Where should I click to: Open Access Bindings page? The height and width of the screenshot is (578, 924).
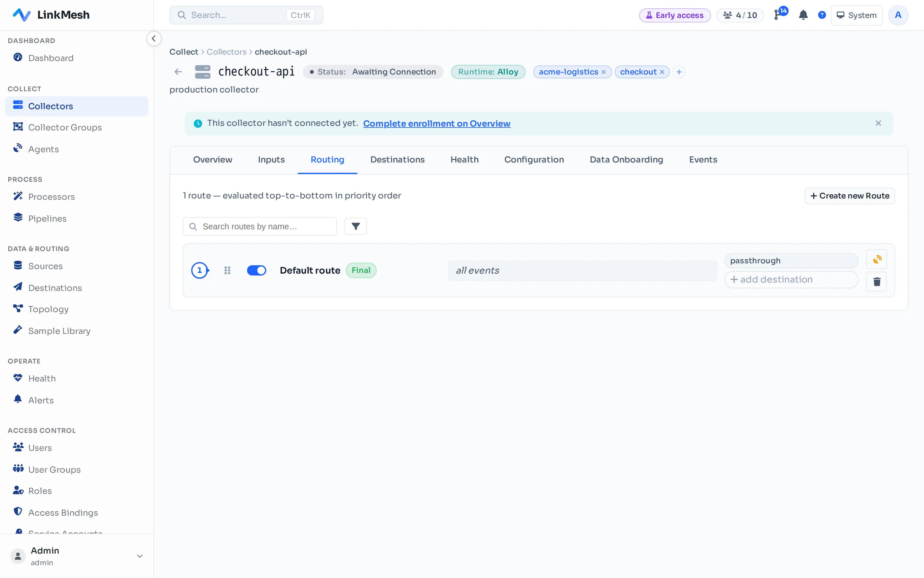76,512
